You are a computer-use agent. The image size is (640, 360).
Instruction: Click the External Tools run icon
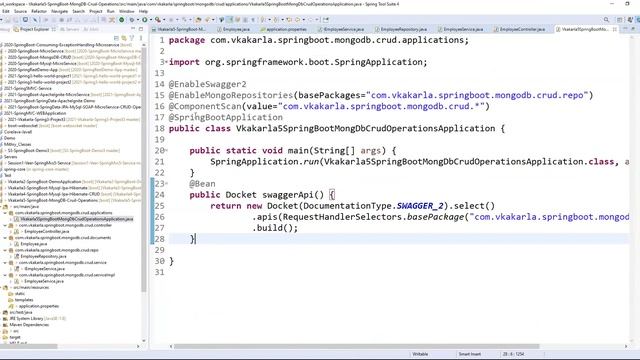pyautogui.click(x=158, y=20)
